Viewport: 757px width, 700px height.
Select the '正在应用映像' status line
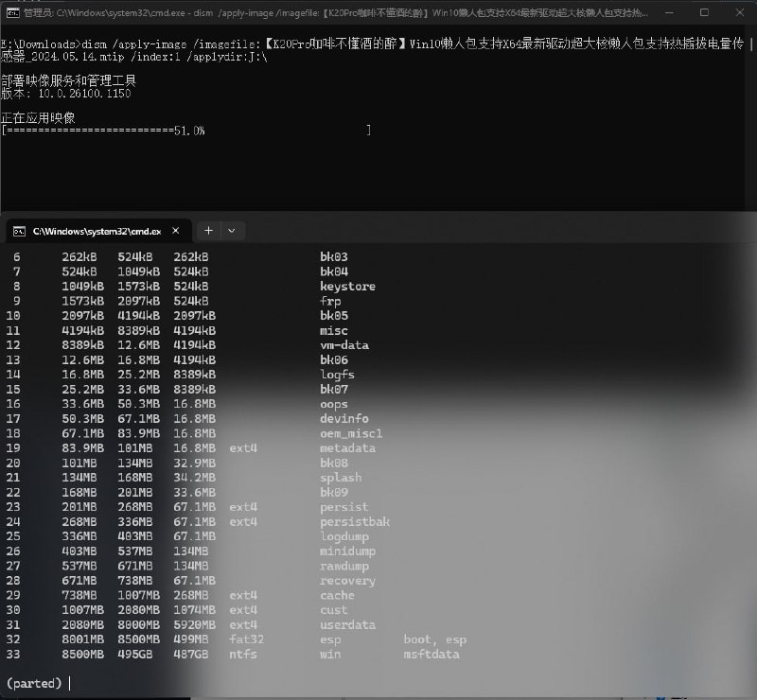(38, 118)
